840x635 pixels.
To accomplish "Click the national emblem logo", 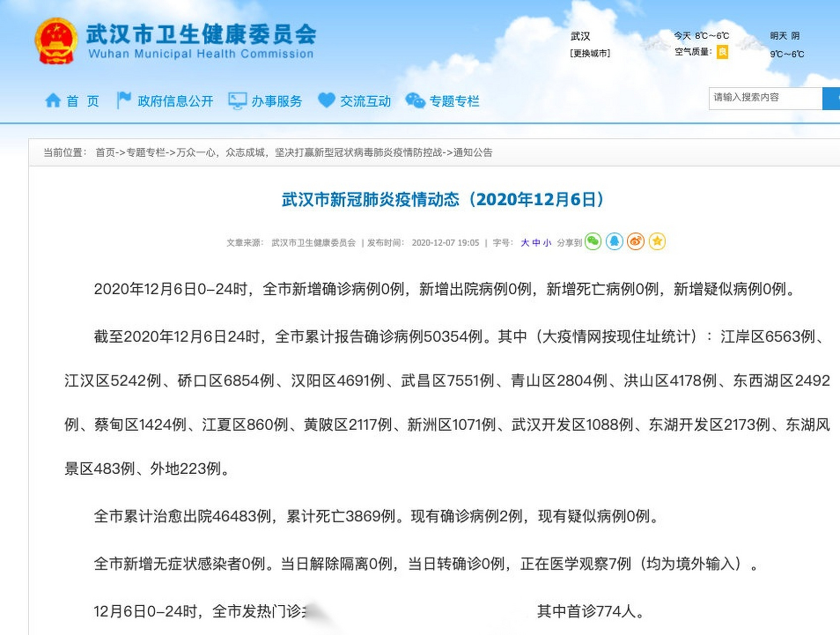I will (x=56, y=41).
